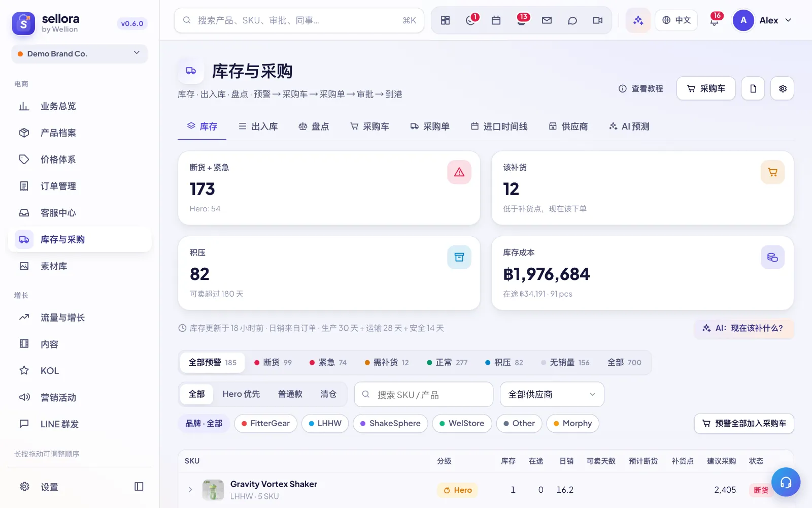Click AI: 现在该补什么? button

pyautogui.click(x=743, y=328)
